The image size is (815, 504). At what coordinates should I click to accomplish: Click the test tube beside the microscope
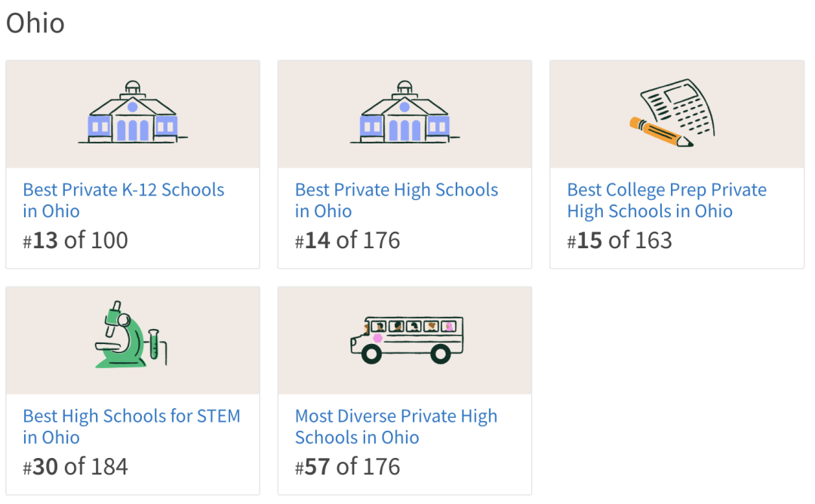[x=153, y=344]
